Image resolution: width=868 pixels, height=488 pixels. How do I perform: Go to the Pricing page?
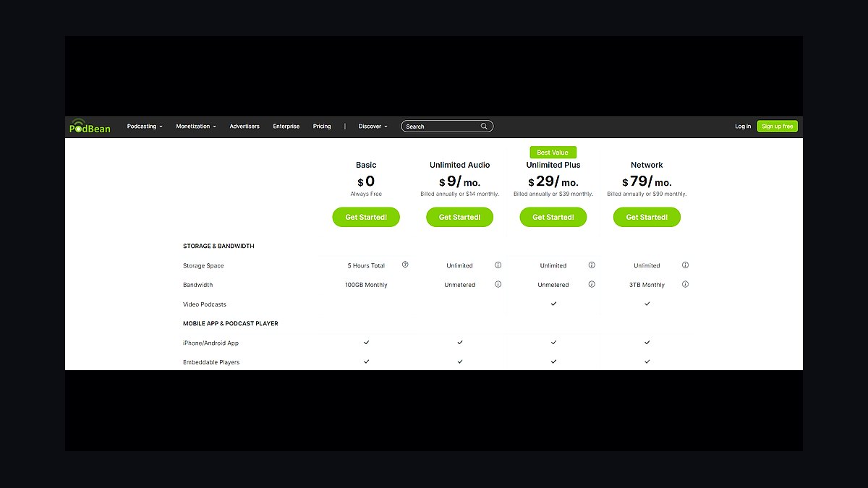(322, 127)
